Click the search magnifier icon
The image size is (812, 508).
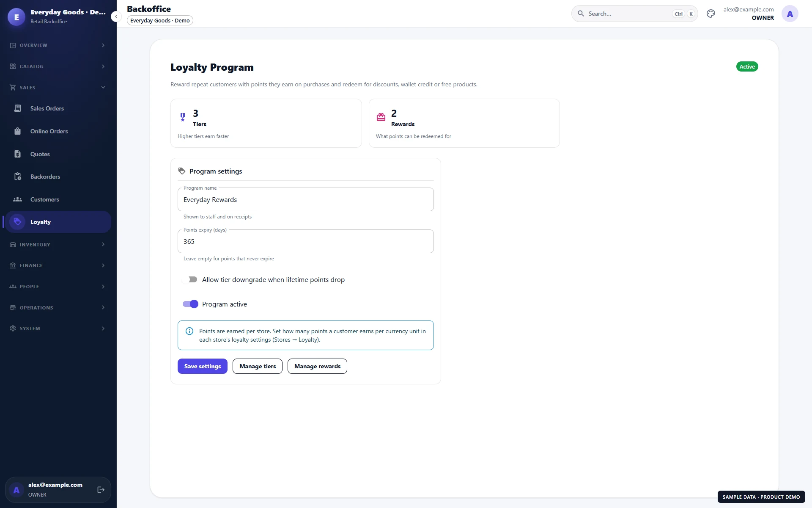pos(581,14)
